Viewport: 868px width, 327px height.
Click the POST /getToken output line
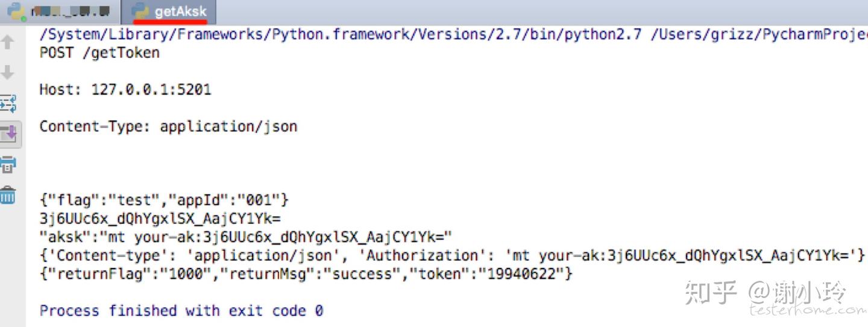coord(99,53)
